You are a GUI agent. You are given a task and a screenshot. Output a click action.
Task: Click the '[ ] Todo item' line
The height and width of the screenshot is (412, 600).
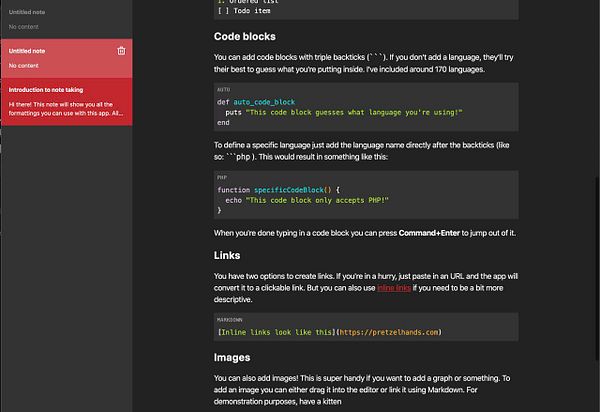click(244, 11)
